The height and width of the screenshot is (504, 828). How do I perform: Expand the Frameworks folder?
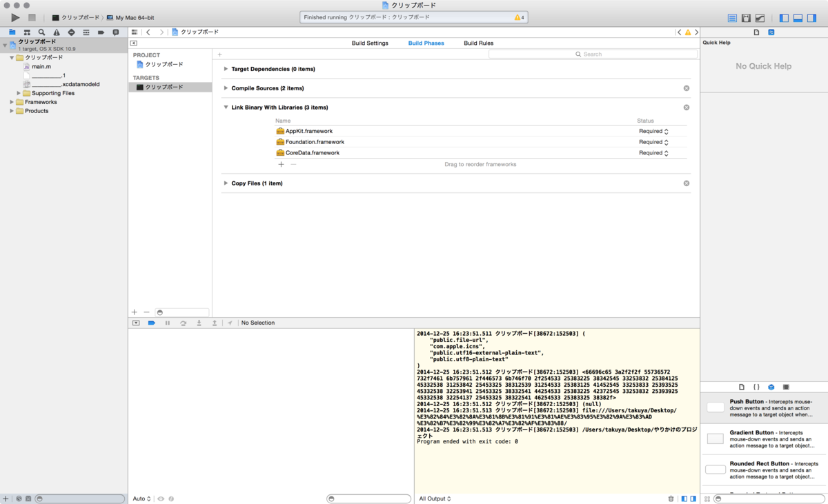click(x=12, y=102)
